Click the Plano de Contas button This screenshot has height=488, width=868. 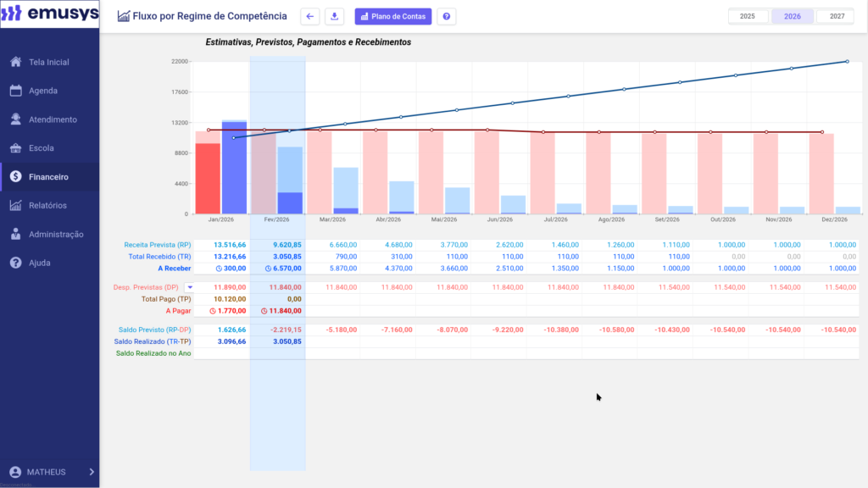[393, 16]
